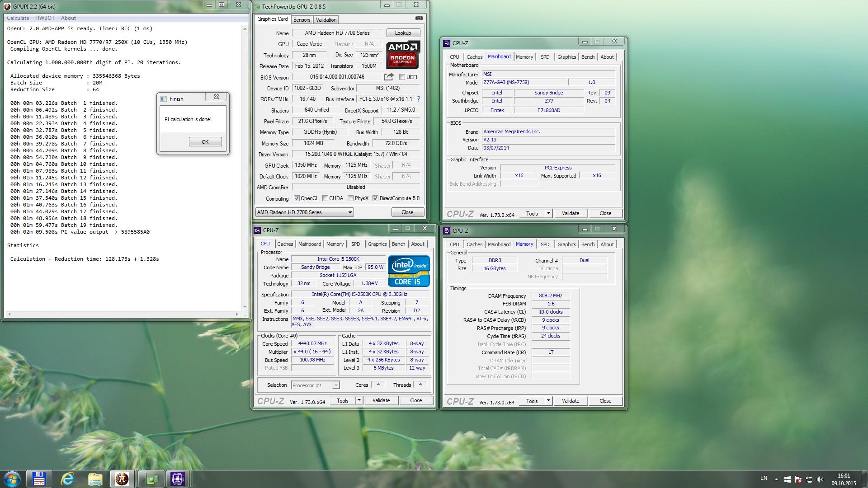
Task: Click the GPU Name field in GPU-Z
Action: tap(337, 33)
